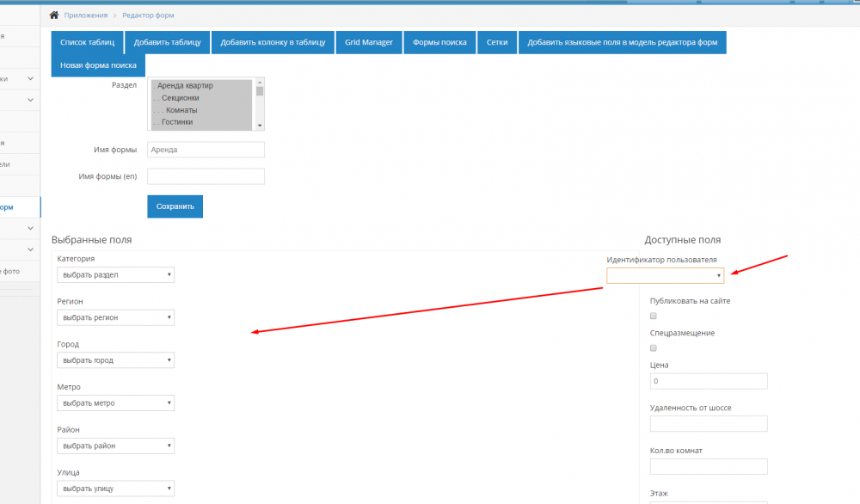Image resolution: width=860 pixels, height=504 pixels.
Task: Focus the Удаленность от шоссе field
Action: (x=709, y=424)
